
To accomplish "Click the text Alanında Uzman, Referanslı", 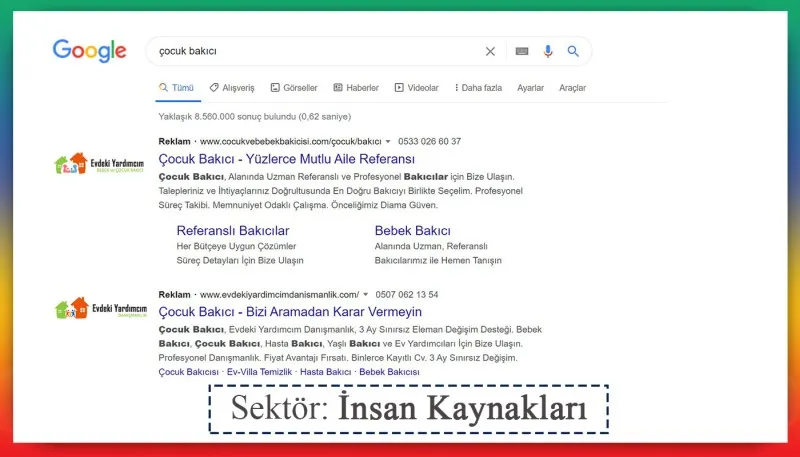I will click(x=431, y=246).
